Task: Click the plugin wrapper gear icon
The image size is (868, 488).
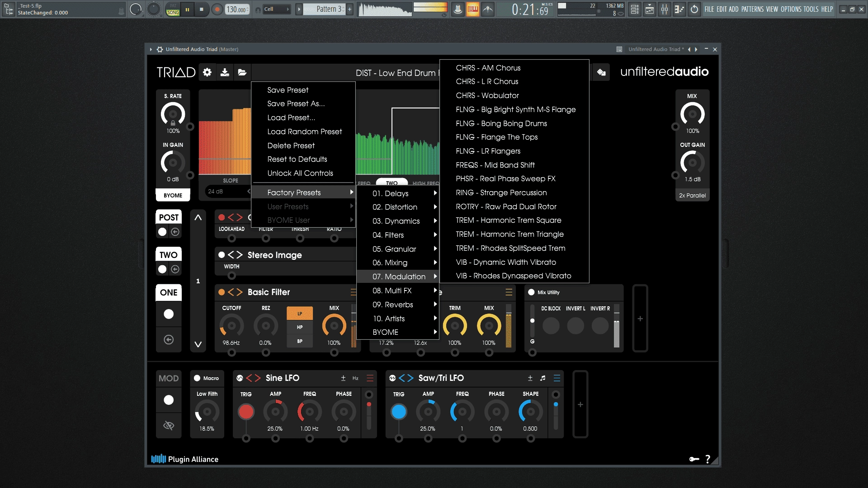Action: [160, 49]
